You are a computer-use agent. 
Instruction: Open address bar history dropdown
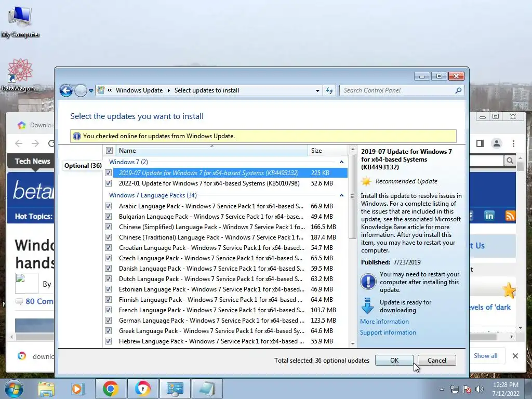317,90
